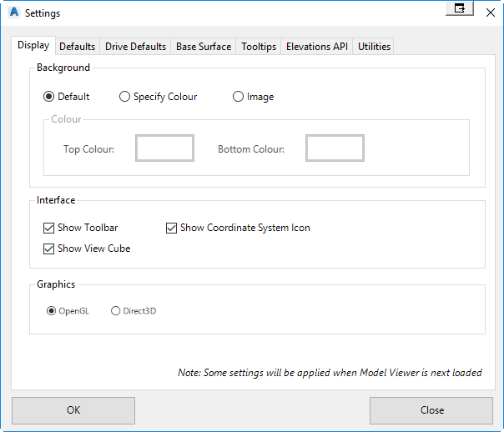Switch to the Base Surface tab
This screenshot has height=432, width=504.
[204, 47]
